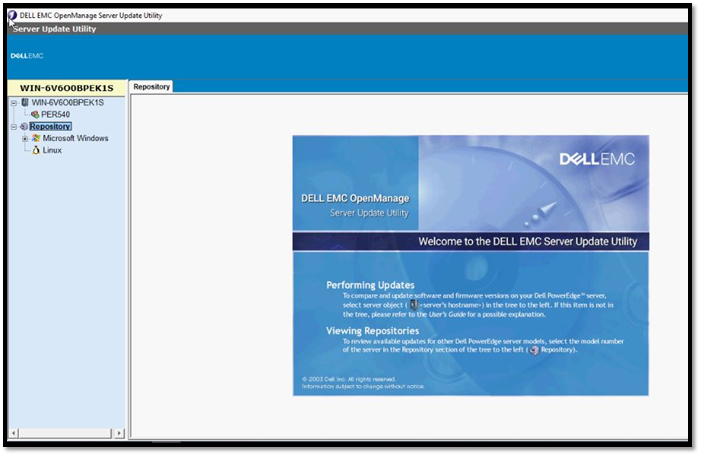Click the OpenManage app icon in title bar
This screenshot has height=456, width=701.
pyautogui.click(x=13, y=15)
